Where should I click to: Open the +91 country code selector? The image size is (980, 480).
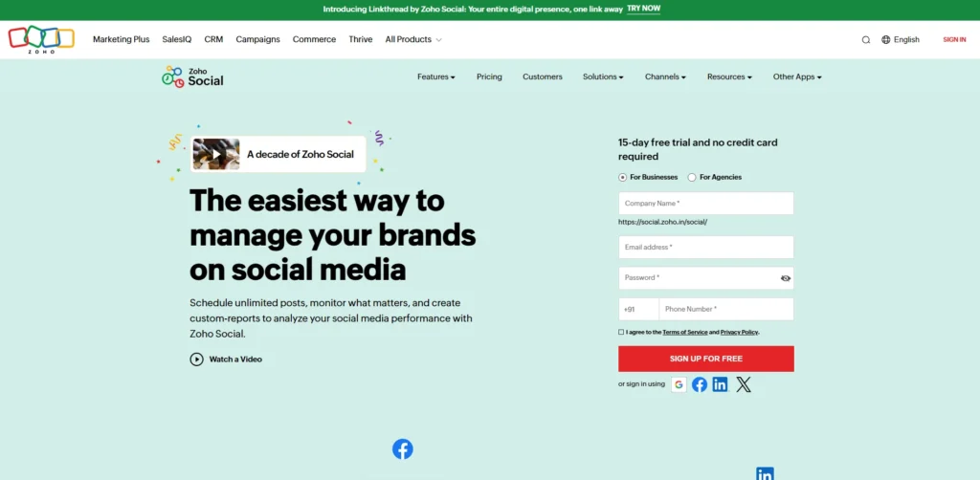tap(638, 309)
